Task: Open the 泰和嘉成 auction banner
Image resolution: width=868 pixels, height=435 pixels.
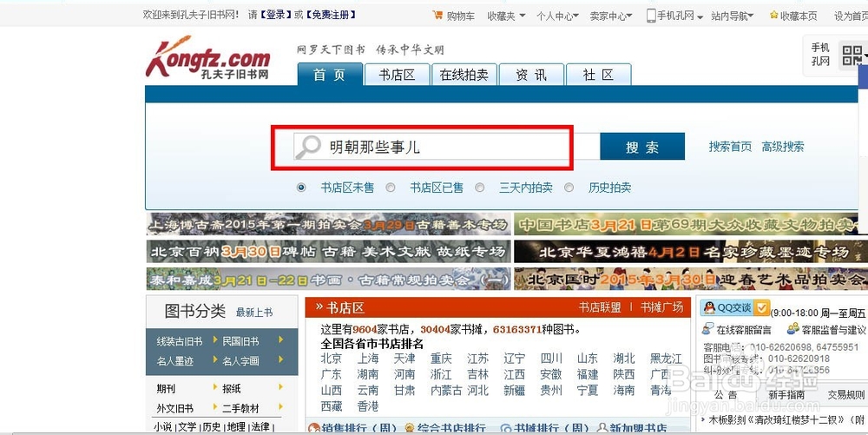Action: pos(328,280)
